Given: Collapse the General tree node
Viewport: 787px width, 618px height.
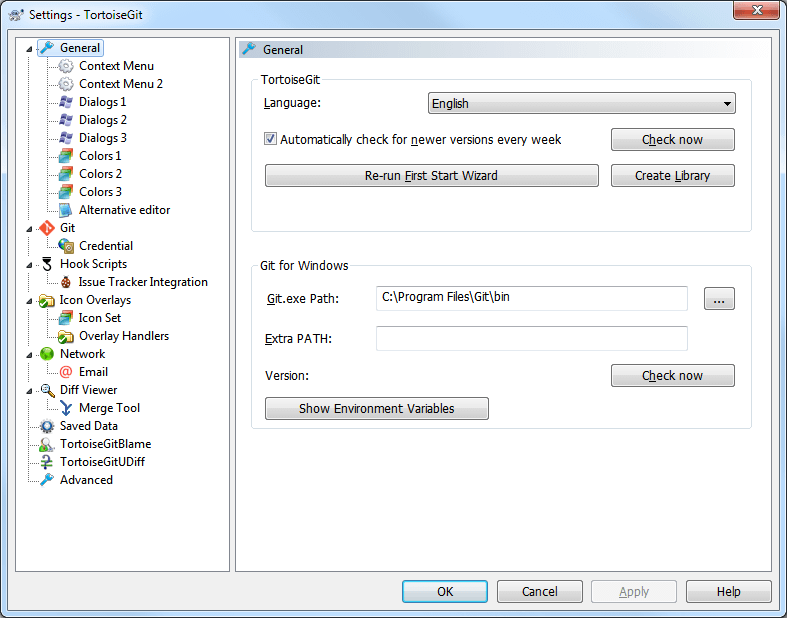Looking at the screenshot, I should pyautogui.click(x=29, y=49).
